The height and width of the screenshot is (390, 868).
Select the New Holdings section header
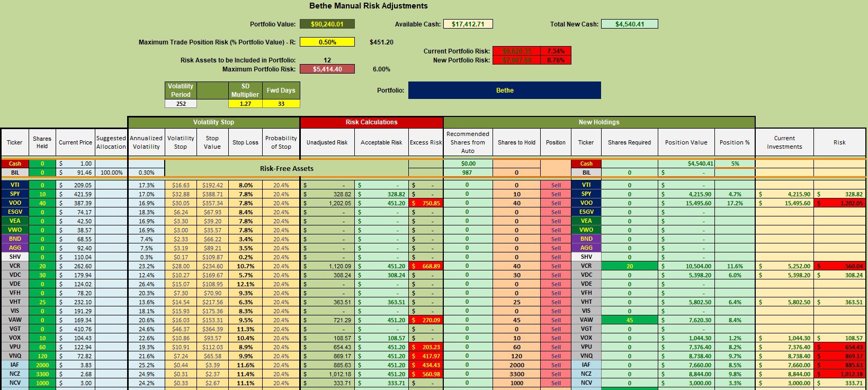click(599, 122)
